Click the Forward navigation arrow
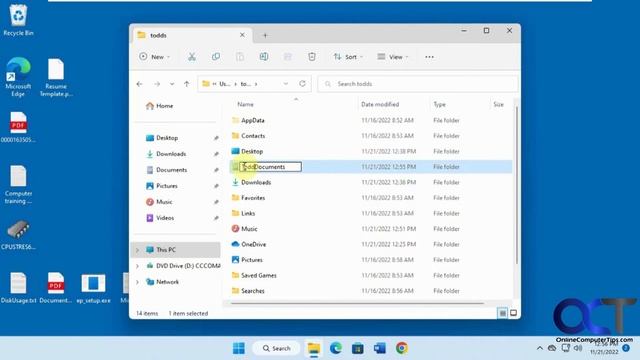640x360 pixels. [157, 84]
